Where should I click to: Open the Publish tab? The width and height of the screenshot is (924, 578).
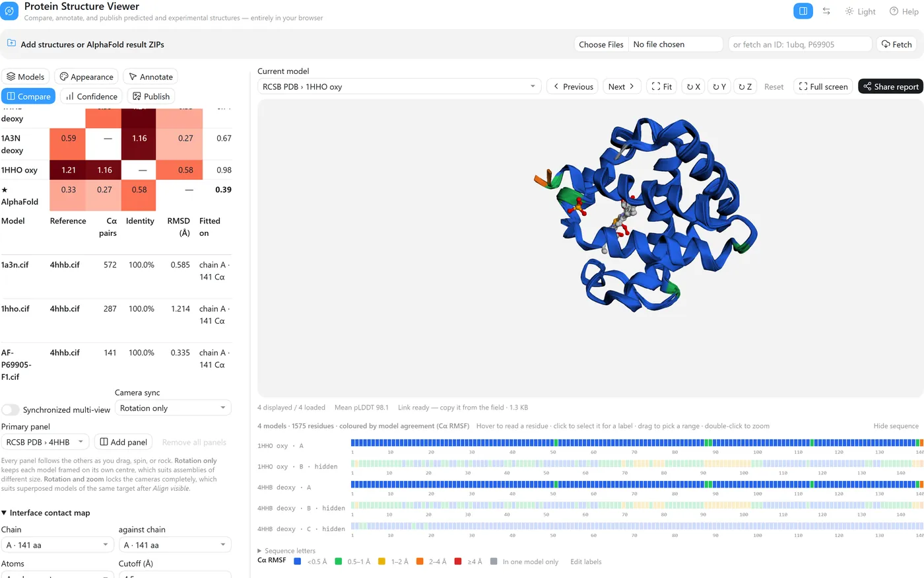click(x=150, y=96)
